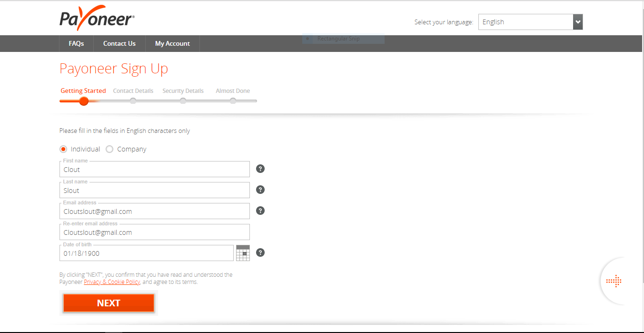Screen dimensions: 644x333
Task: Open the Privacy & Cookie Policy link
Action: click(112, 282)
